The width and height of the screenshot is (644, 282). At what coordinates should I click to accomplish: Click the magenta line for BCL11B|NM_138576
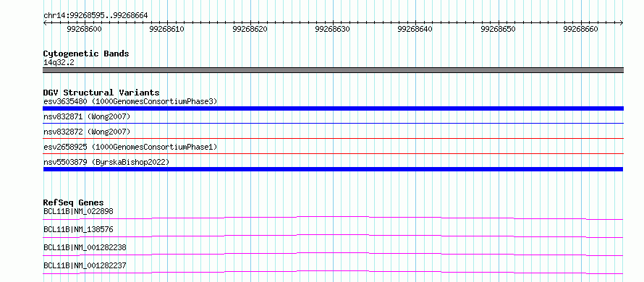point(333,236)
